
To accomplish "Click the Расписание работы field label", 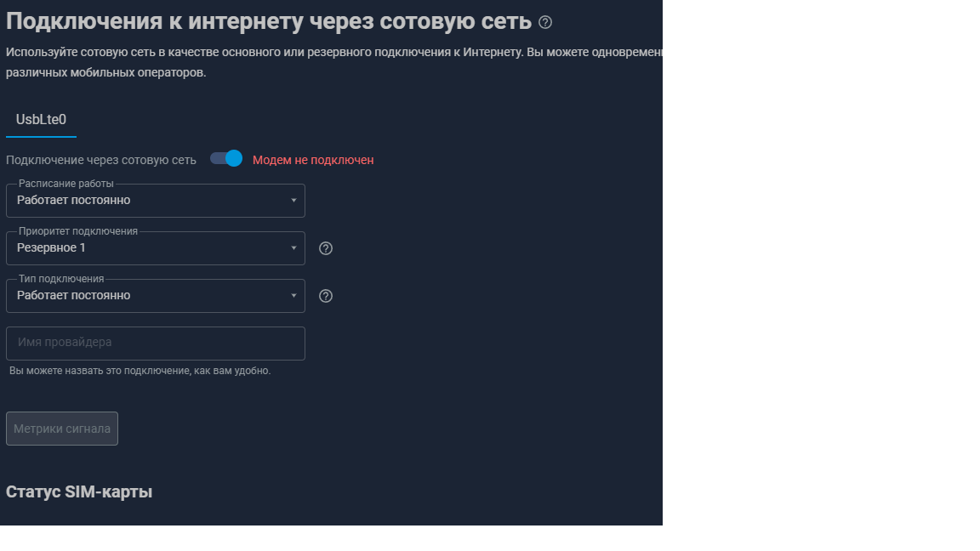I will (x=66, y=184).
